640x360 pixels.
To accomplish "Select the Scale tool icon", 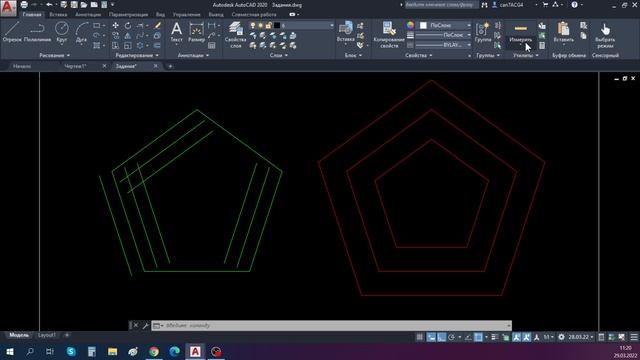I will tap(128, 46).
